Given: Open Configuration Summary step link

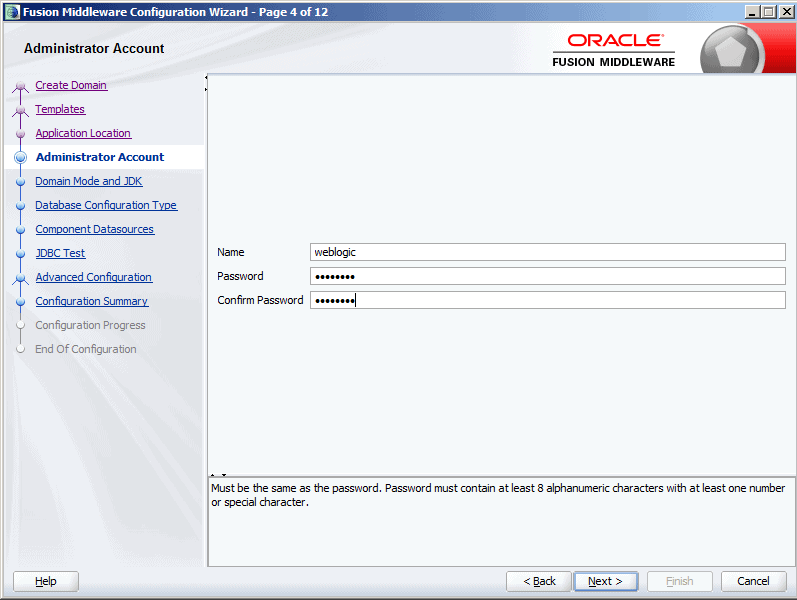Looking at the screenshot, I should coord(92,301).
